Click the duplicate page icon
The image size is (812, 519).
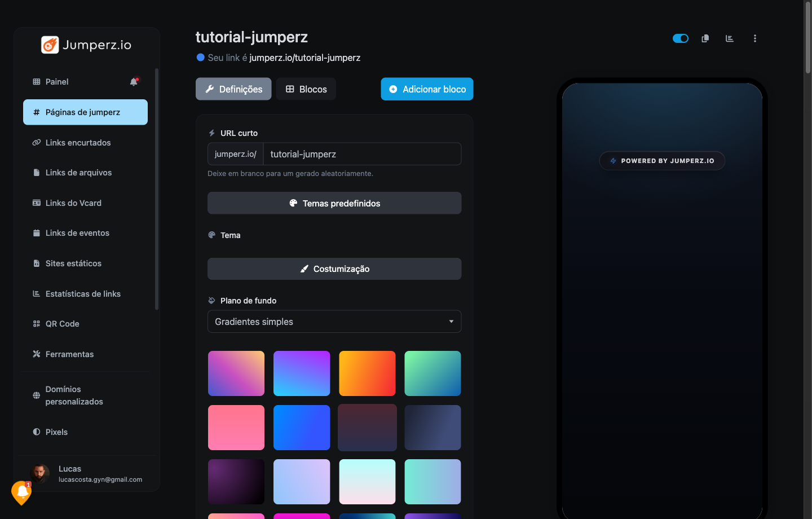(x=705, y=38)
